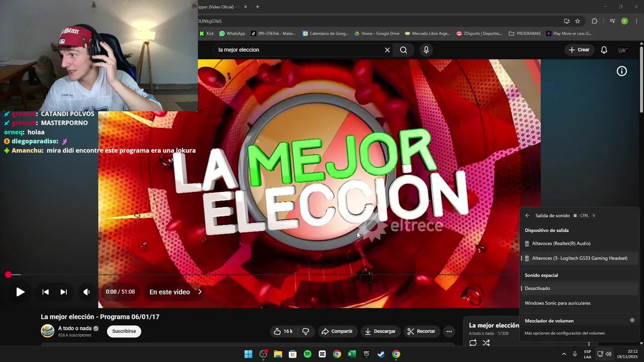
Task: Click the Recortar clip button
Action: (421, 331)
